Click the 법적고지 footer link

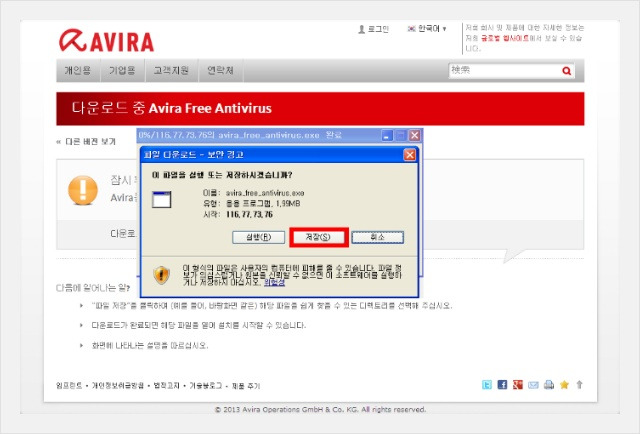click(x=166, y=385)
